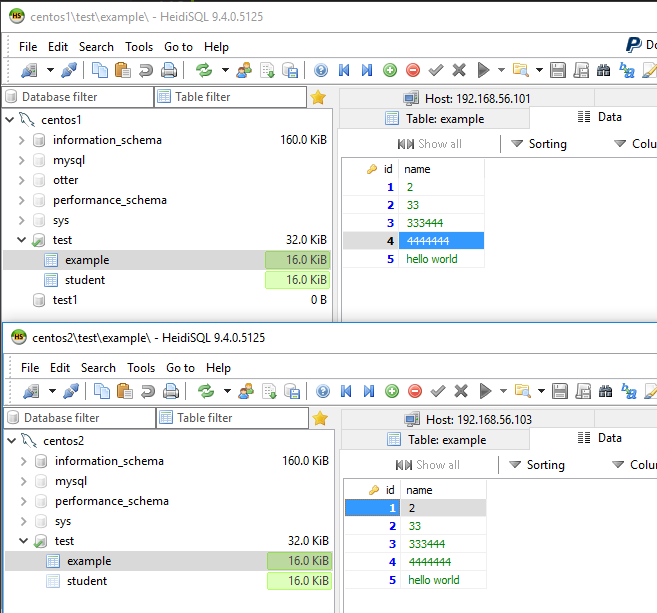This screenshot has width=657, height=613.
Task: Click Show all in centos2 data view
Action: (427, 465)
